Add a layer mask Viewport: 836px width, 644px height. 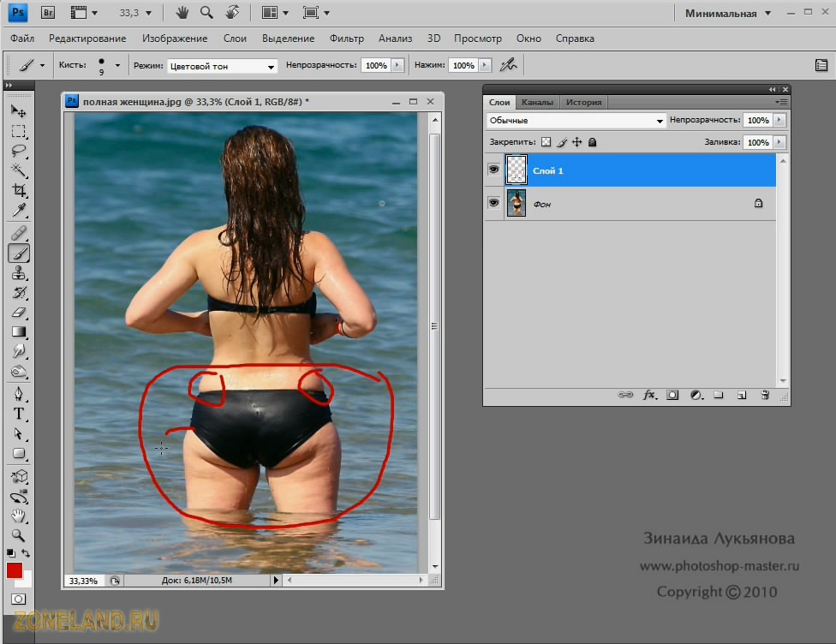click(x=673, y=395)
